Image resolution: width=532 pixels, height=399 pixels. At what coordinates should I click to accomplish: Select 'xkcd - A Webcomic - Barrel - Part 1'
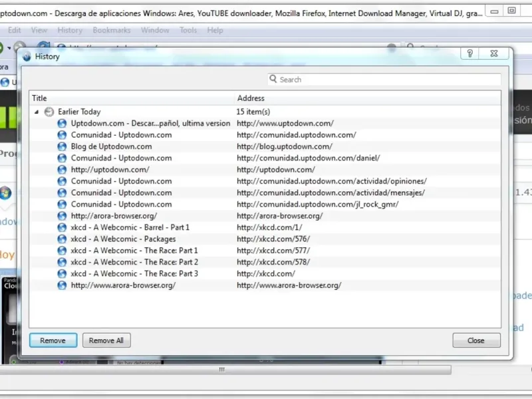[130, 227]
